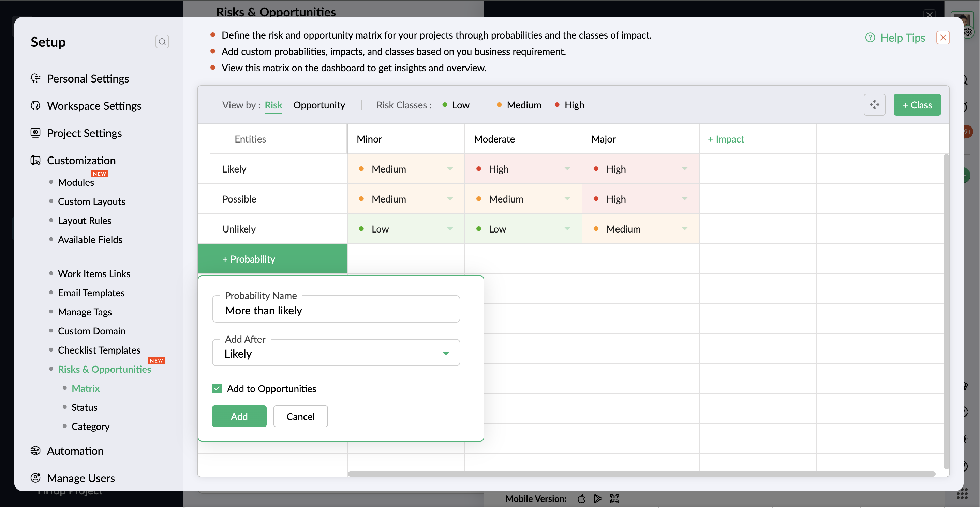
Task: Switch to the Opportunity view tab
Action: click(x=319, y=105)
